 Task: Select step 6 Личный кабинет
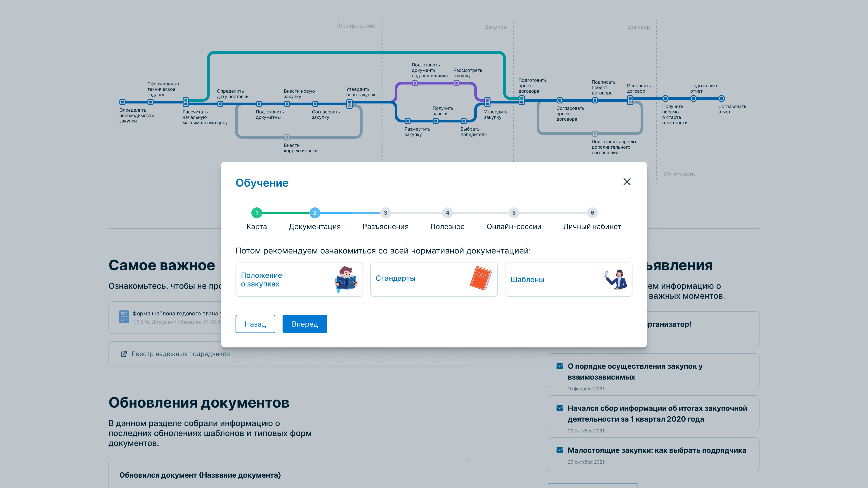pos(592,213)
